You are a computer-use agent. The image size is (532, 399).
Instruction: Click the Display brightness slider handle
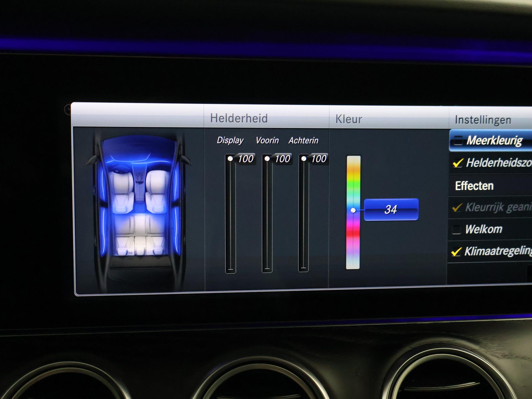click(x=230, y=159)
